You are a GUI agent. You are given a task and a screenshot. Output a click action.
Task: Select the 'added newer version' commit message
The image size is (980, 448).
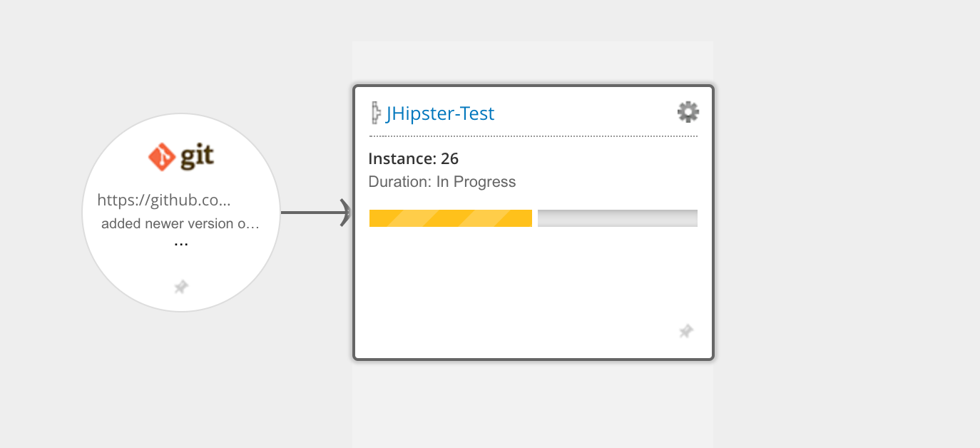[180, 223]
